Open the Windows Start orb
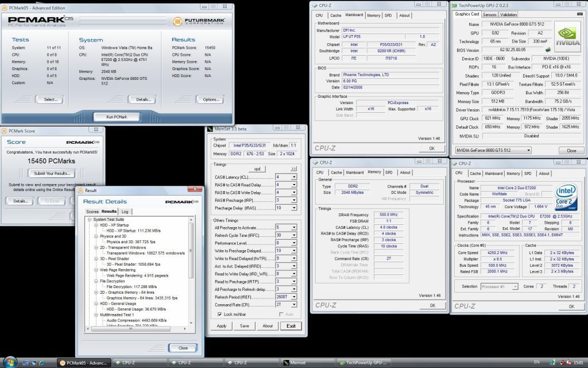Viewport: 588px width, 368px height. point(10,362)
